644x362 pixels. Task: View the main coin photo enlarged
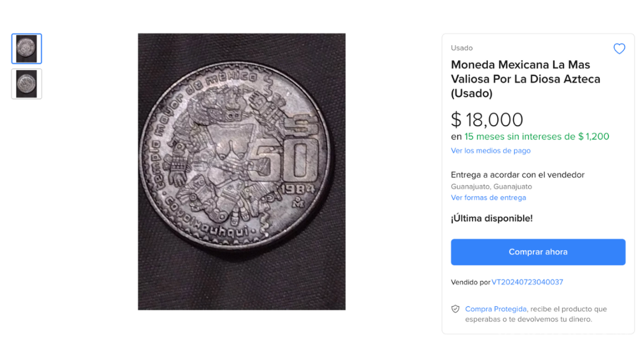tap(241, 172)
